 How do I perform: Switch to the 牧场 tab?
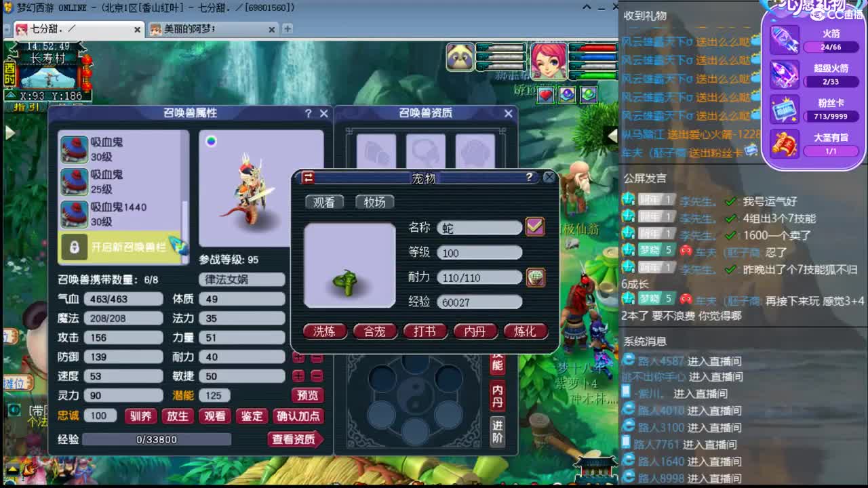coord(375,202)
